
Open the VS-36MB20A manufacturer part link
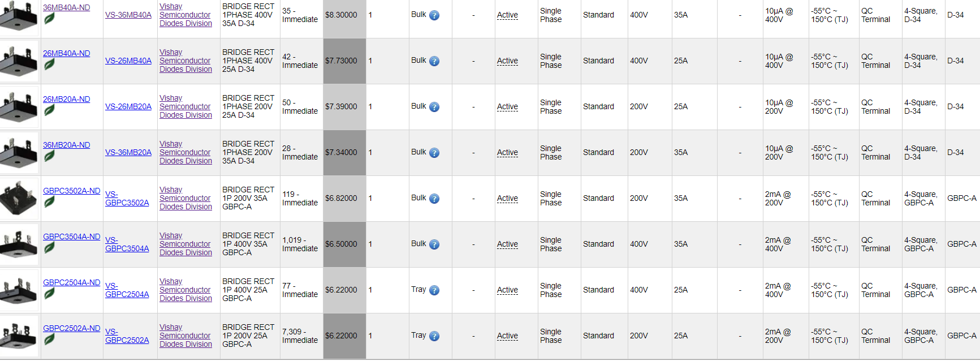[128, 152]
